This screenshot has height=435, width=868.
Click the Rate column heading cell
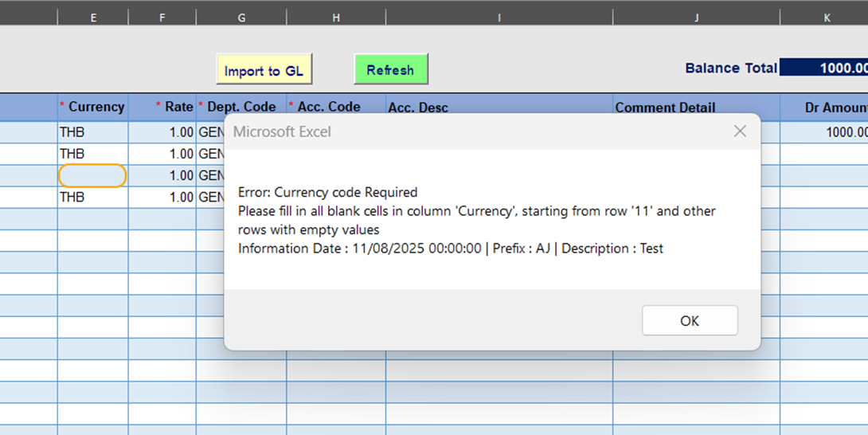pyautogui.click(x=162, y=107)
